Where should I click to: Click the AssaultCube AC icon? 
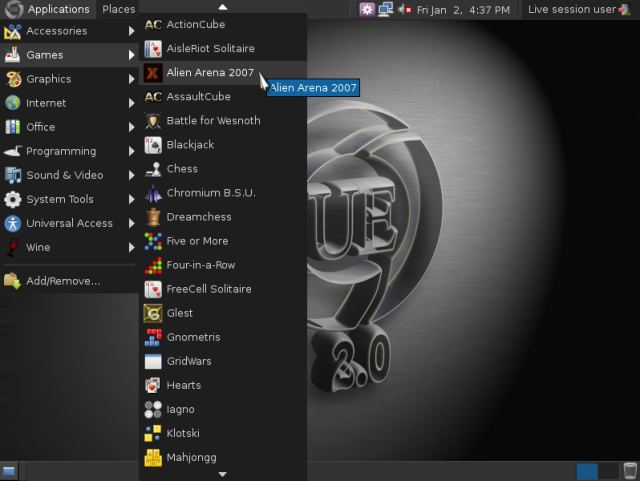153,97
